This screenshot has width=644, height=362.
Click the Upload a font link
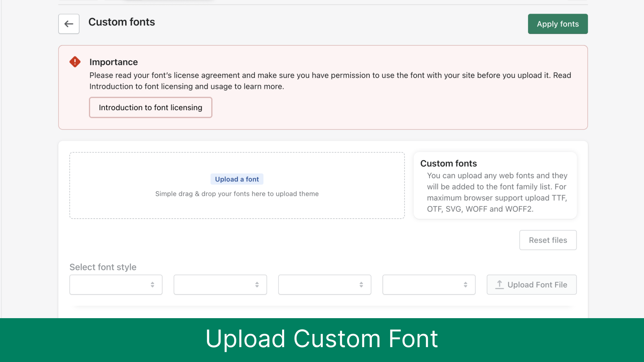tap(237, 179)
